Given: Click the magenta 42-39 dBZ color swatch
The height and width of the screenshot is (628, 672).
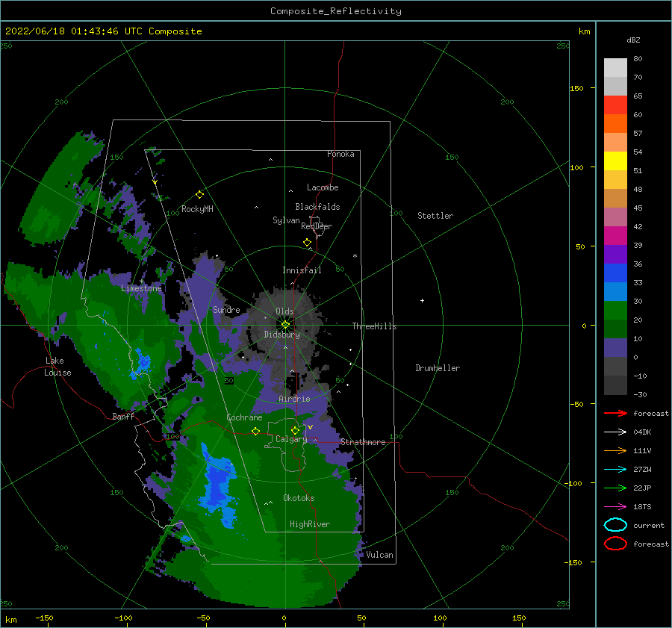Looking at the screenshot, I should 615,236.
